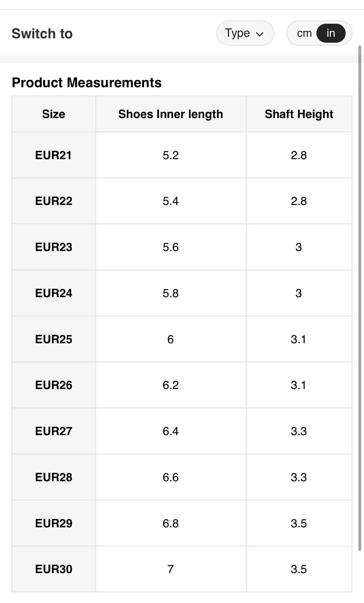Click the Switch to label

click(x=42, y=34)
